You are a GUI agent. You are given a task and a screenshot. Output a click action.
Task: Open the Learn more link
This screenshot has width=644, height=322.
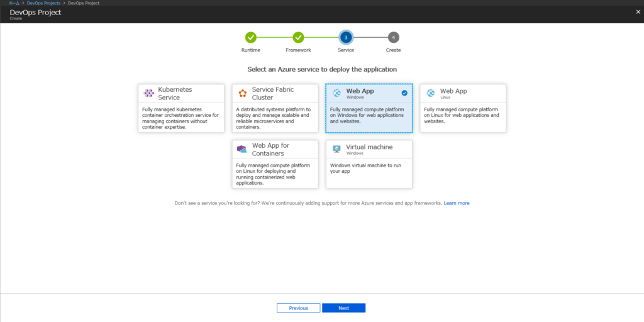[x=457, y=203]
